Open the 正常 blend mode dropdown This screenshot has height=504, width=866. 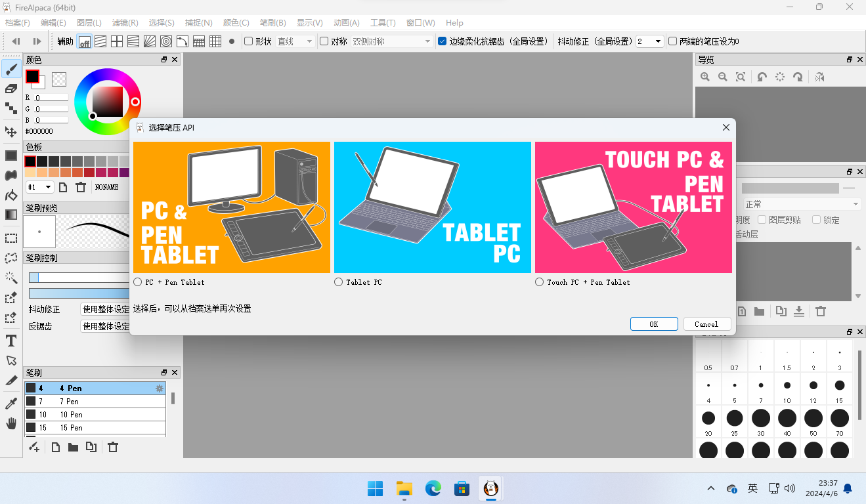click(x=801, y=204)
